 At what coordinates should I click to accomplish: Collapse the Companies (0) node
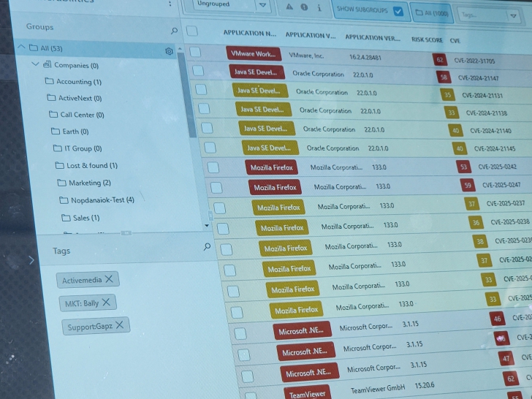pos(35,64)
